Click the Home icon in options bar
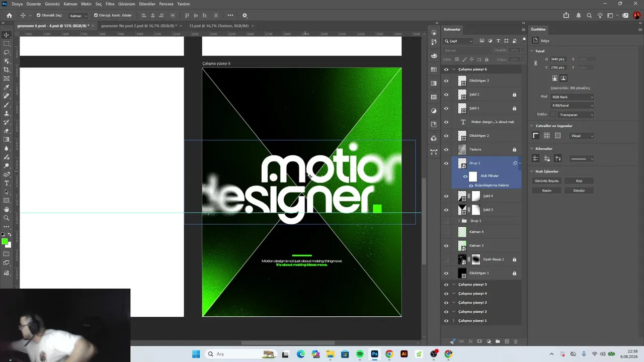644x362 pixels. pyautogui.click(x=9, y=16)
